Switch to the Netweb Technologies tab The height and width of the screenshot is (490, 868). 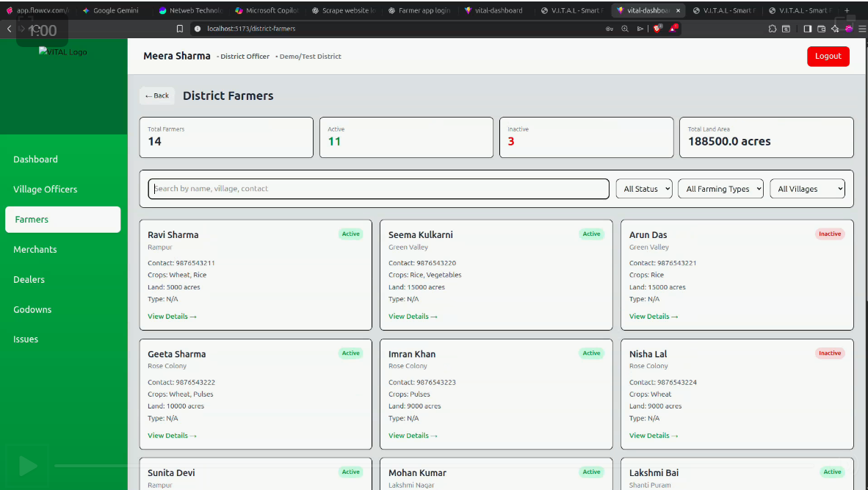pos(190,10)
